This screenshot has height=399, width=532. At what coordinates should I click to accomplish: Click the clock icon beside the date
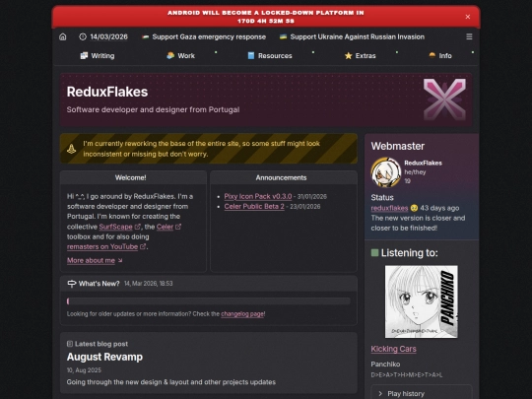[83, 36]
